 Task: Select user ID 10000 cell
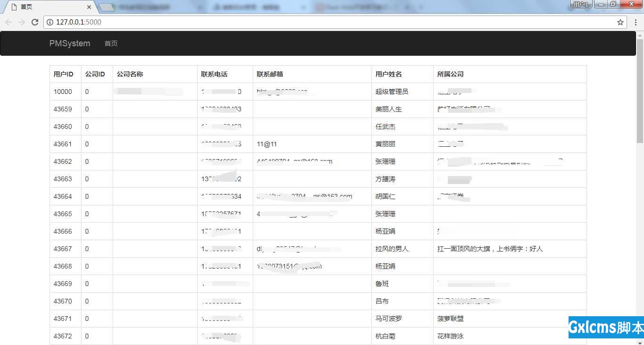pyautogui.click(x=66, y=92)
